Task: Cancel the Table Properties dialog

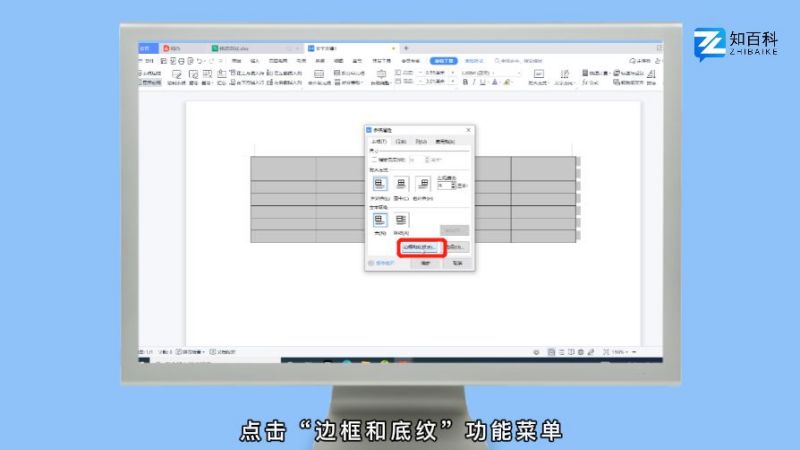Action: (x=456, y=264)
